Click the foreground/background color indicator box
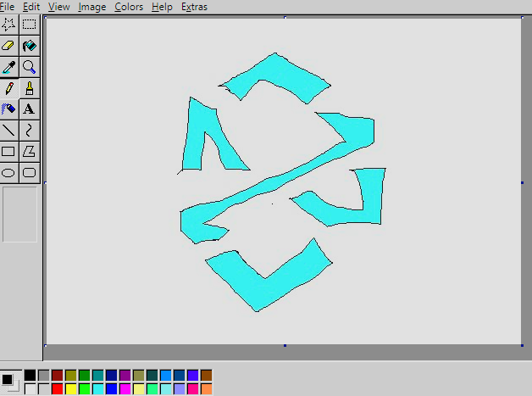 (x=10, y=382)
